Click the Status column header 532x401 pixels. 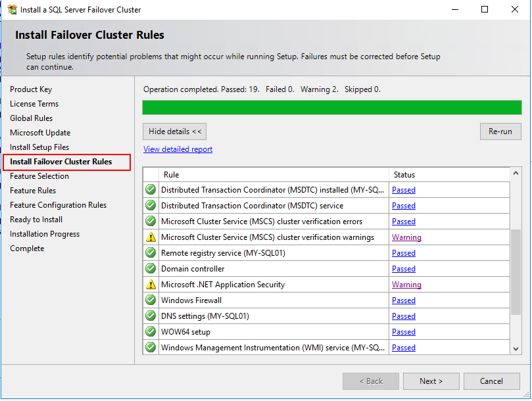(449, 175)
